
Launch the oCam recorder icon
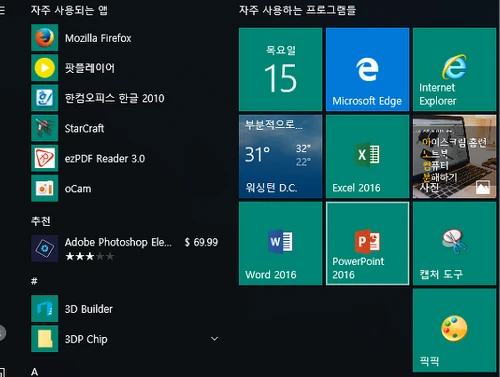click(x=45, y=188)
